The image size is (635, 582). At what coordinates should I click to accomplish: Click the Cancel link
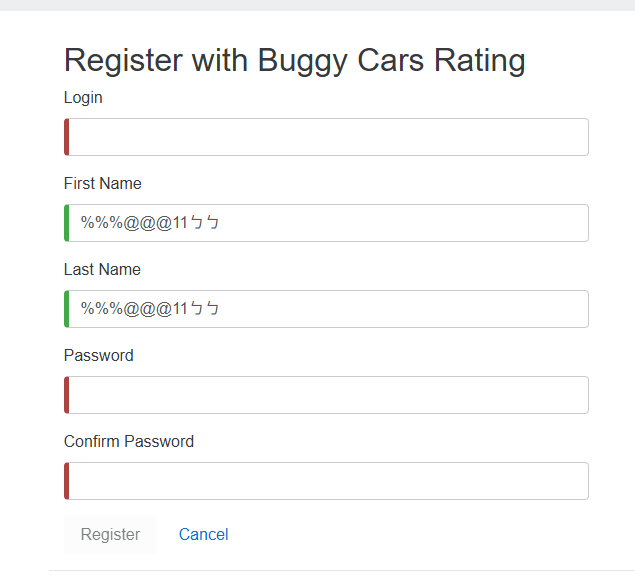[203, 534]
